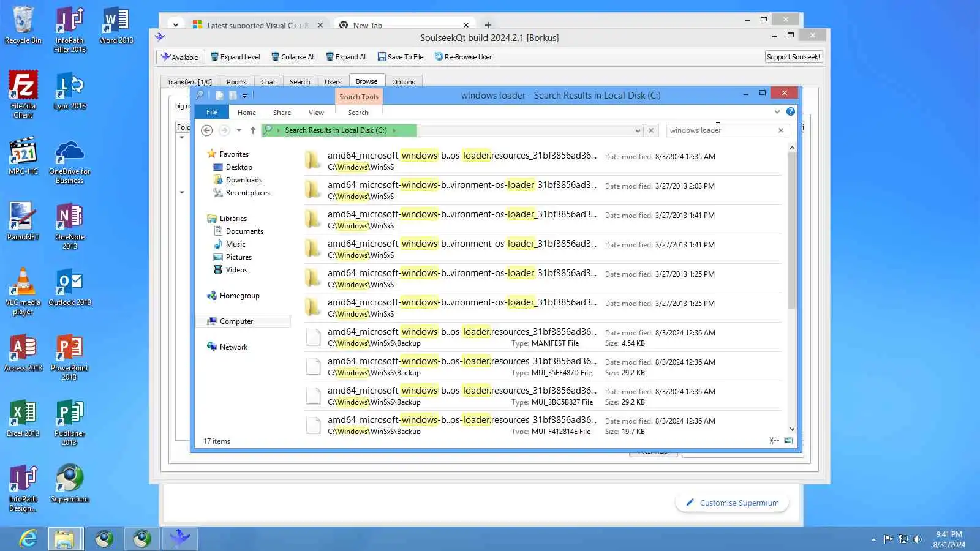Select the Publisher 2013 desktop icon
This screenshot has height=551, width=980.
point(70,423)
